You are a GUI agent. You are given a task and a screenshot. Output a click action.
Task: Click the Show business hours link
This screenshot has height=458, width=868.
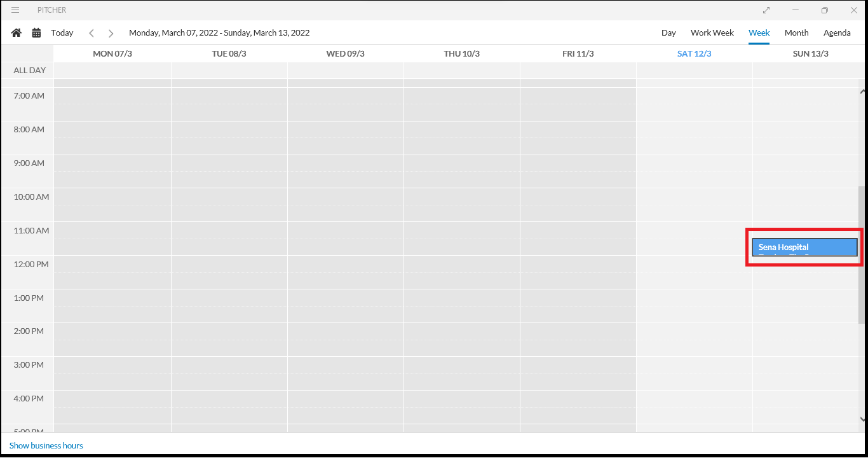[46, 445]
